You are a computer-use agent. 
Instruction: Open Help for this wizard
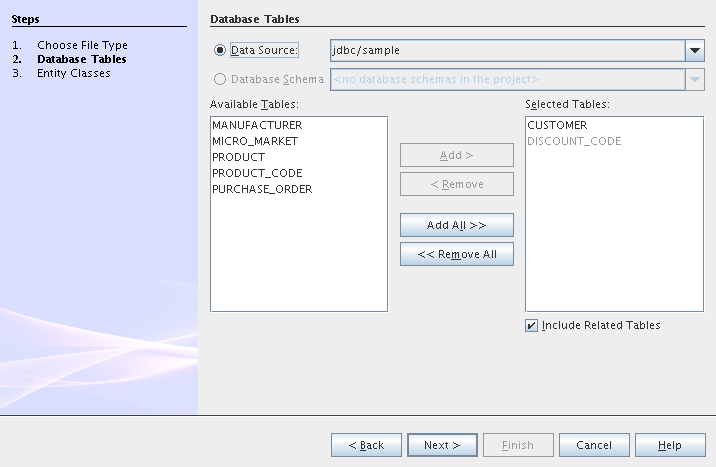(x=670, y=445)
